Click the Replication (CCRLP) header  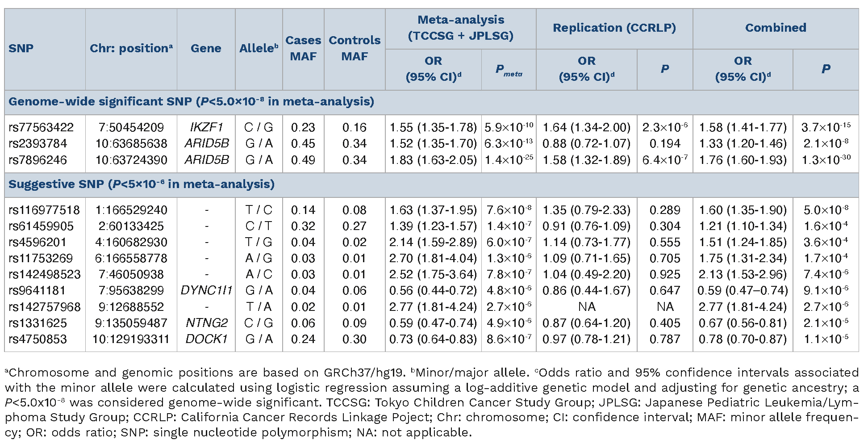tap(614, 28)
